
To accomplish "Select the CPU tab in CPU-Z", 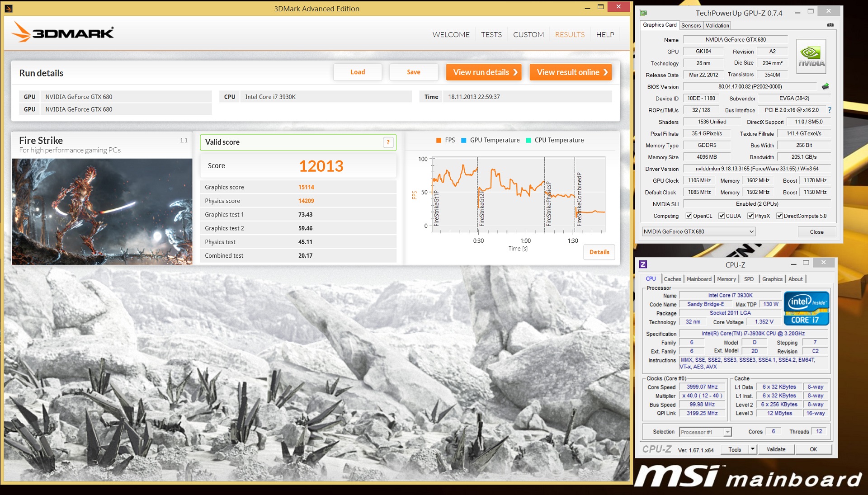I will pyautogui.click(x=651, y=279).
